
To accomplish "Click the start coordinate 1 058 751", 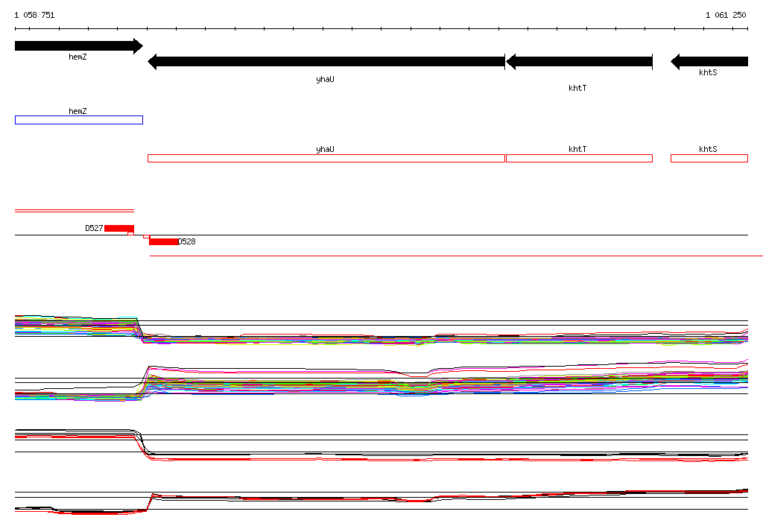I will click(34, 15).
